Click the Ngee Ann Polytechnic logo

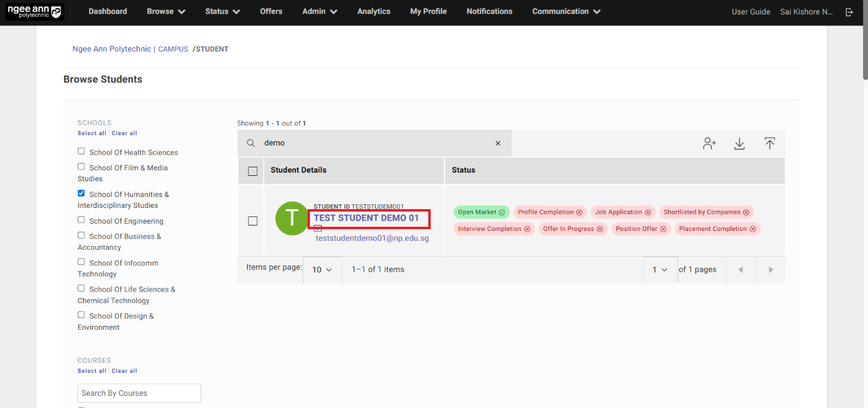coord(34,12)
